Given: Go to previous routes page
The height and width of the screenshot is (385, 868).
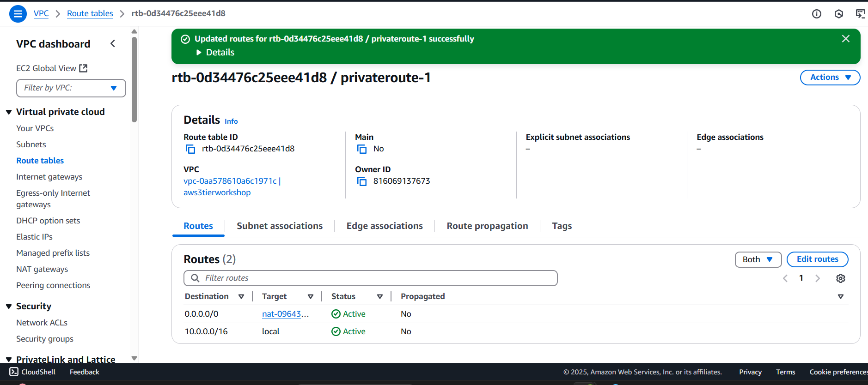Looking at the screenshot, I should click(785, 278).
